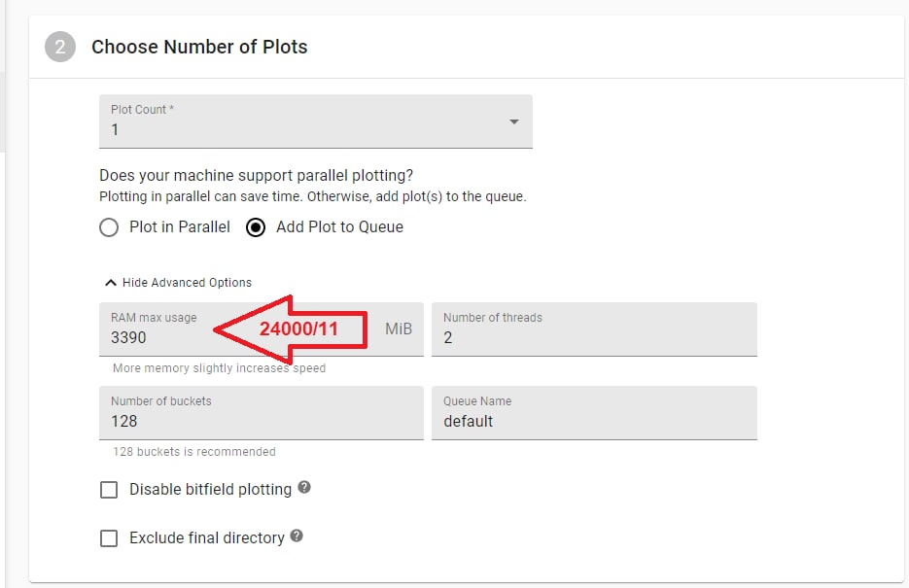The width and height of the screenshot is (909, 588).
Task: Check the Exclude final directory box
Action: 109,538
